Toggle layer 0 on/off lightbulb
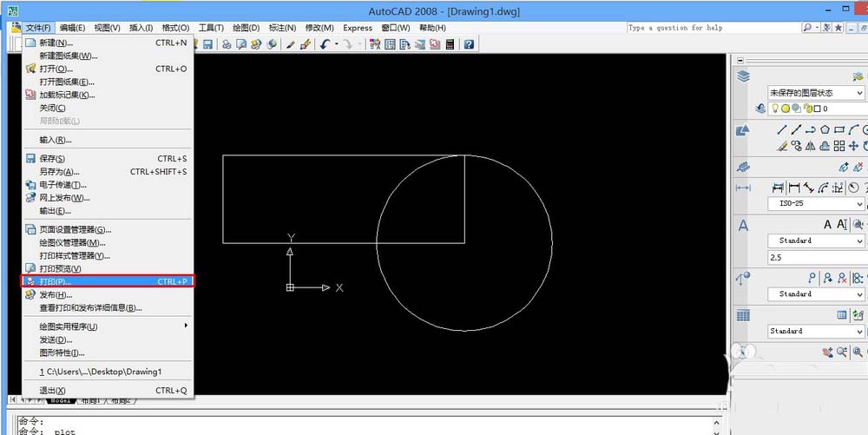The width and height of the screenshot is (868, 435). coord(775,109)
